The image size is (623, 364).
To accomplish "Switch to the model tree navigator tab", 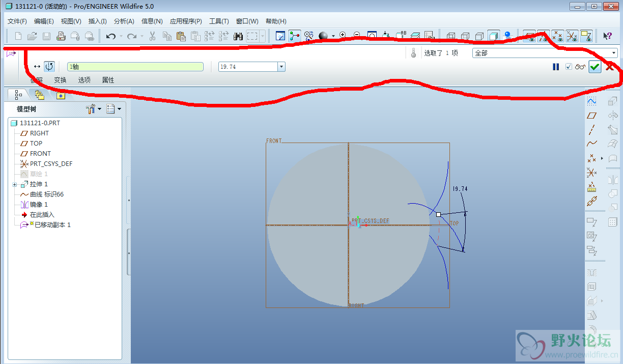I will (18, 95).
